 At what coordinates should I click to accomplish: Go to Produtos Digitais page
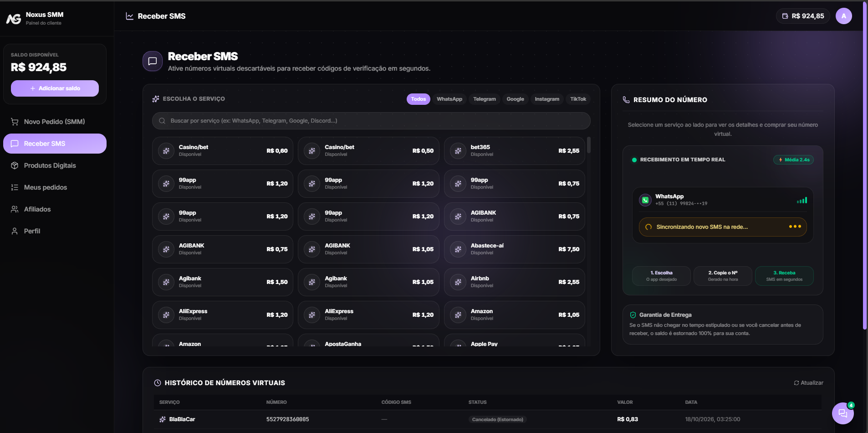point(55,165)
